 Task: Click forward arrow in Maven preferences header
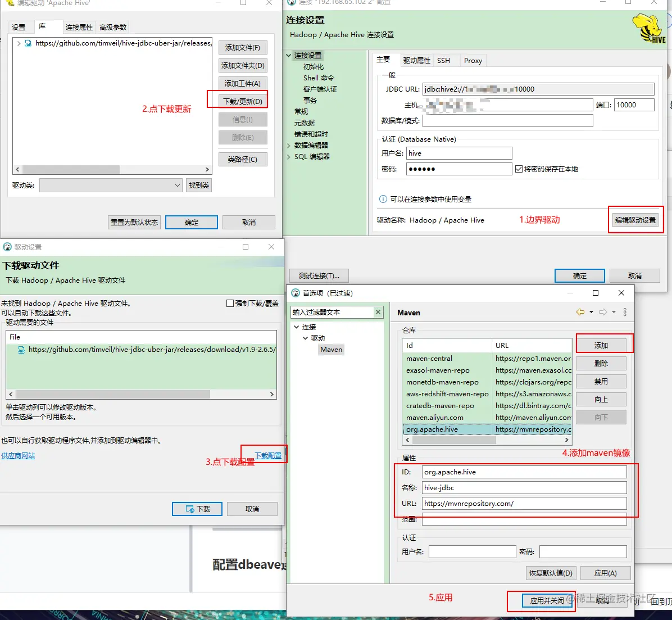602,312
